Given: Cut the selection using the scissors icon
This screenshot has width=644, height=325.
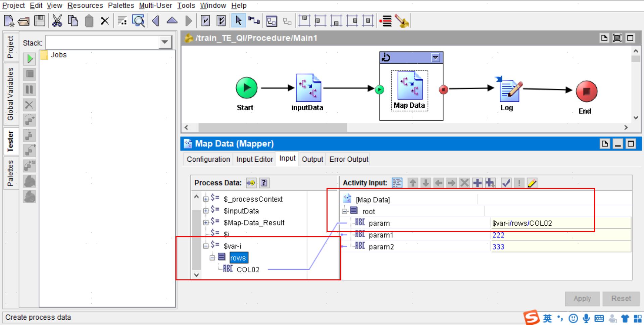Looking at the screenshot, I should pos(57,20).
